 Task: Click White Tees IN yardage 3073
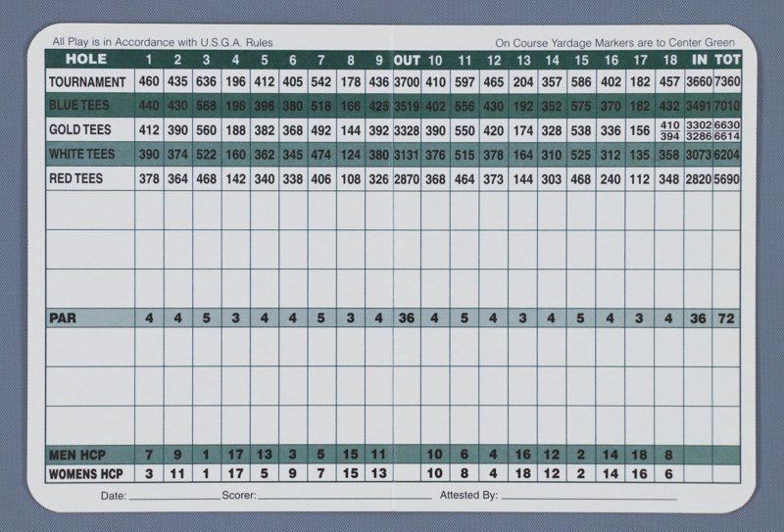pyautogui.click(x=699, y=155)
